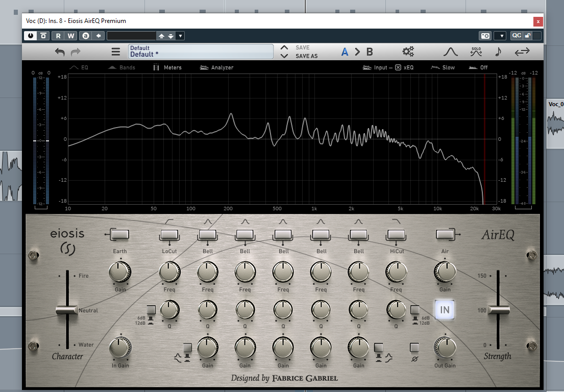Enable Write automation (W) button
Screen dimensions: 564x392
[71, 36]
